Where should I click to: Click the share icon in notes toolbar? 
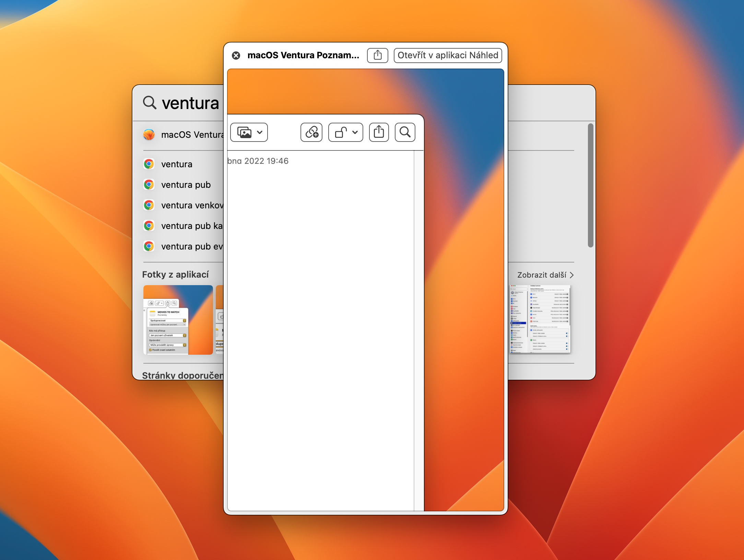click(x=379, y=132)
